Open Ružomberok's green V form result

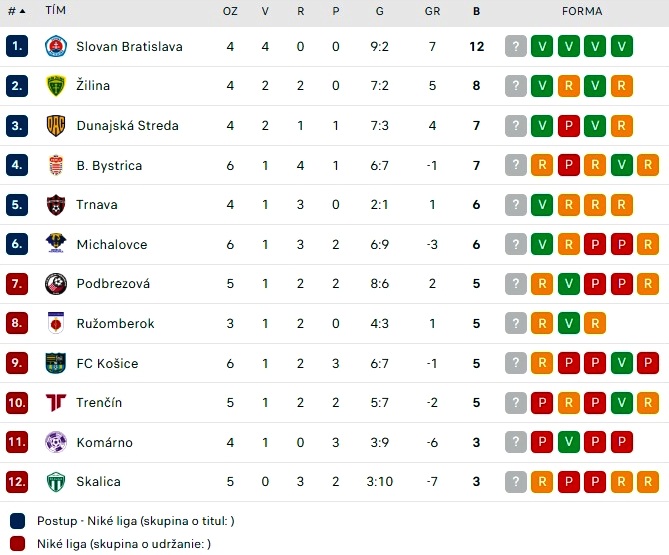569,323
